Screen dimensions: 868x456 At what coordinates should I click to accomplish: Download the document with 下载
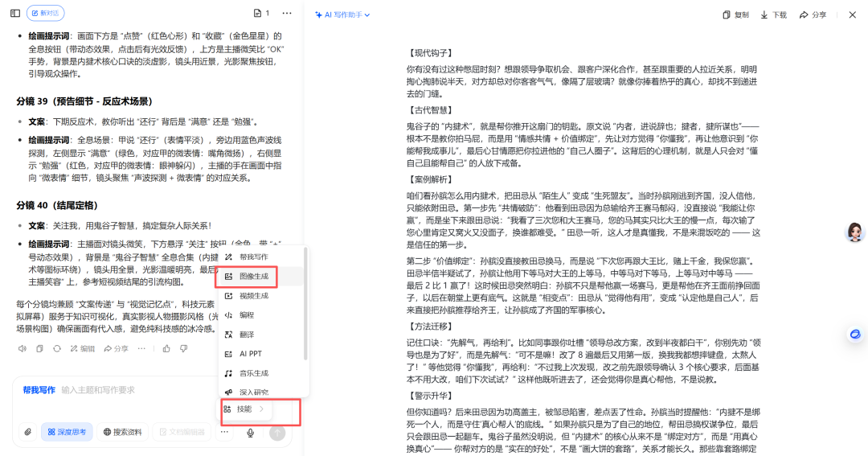(x=773, y=15)
